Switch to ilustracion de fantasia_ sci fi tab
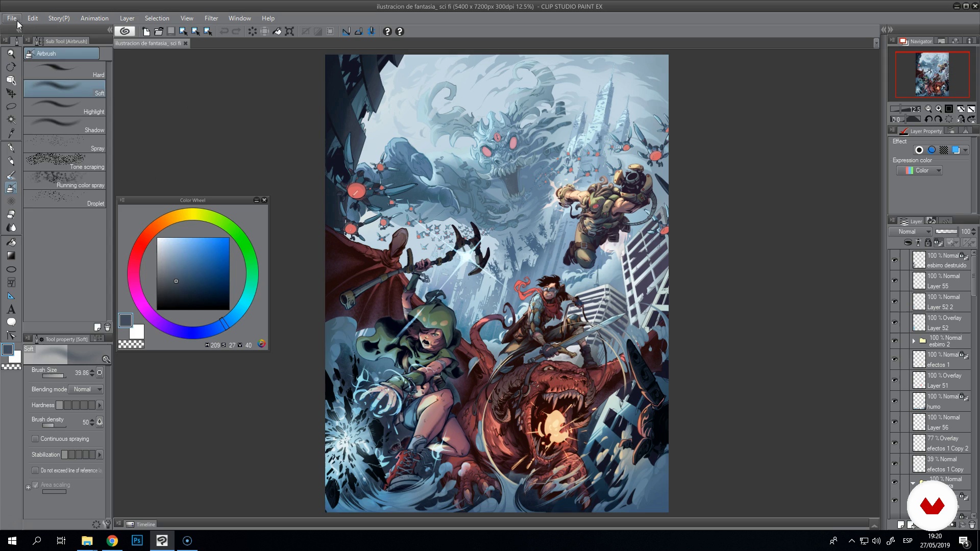The height and width of the screenshot is (551, 980). (x=148, y=43)
